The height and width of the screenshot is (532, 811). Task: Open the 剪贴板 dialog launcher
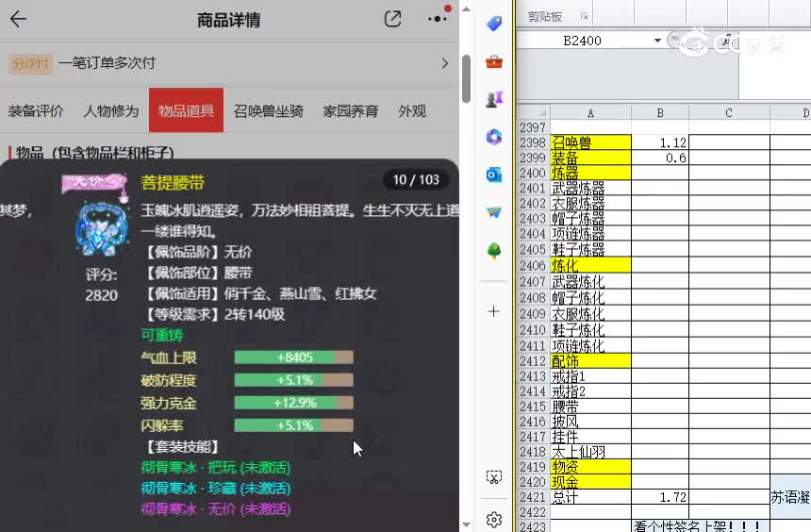click(584, 16)
